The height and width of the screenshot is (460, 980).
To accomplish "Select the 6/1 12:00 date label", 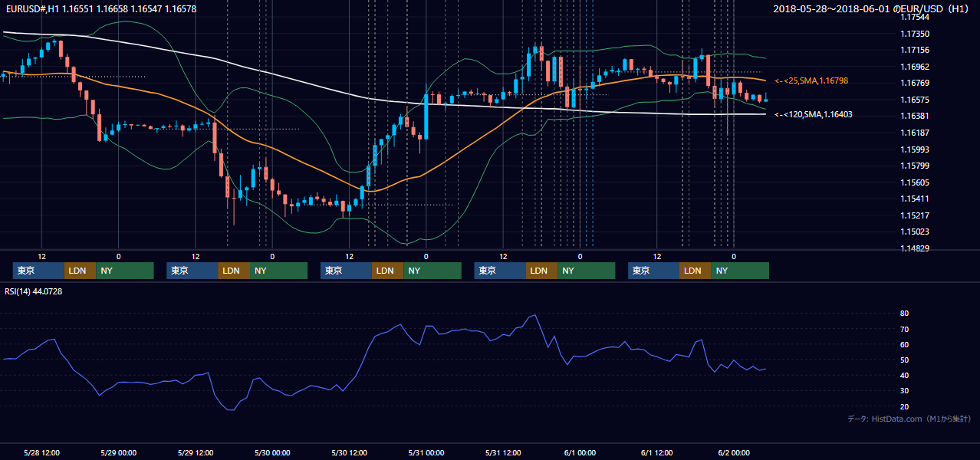I will tap(657, 452).
